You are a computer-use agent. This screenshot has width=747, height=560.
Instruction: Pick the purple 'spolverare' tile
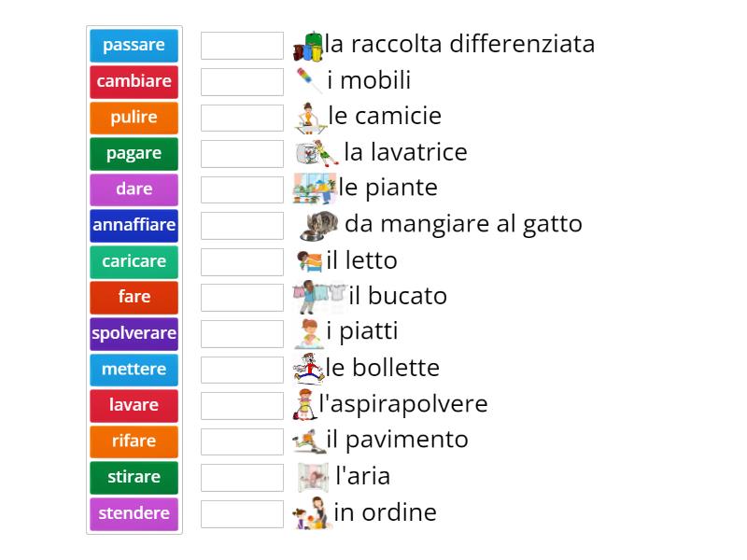click(134, 334)
